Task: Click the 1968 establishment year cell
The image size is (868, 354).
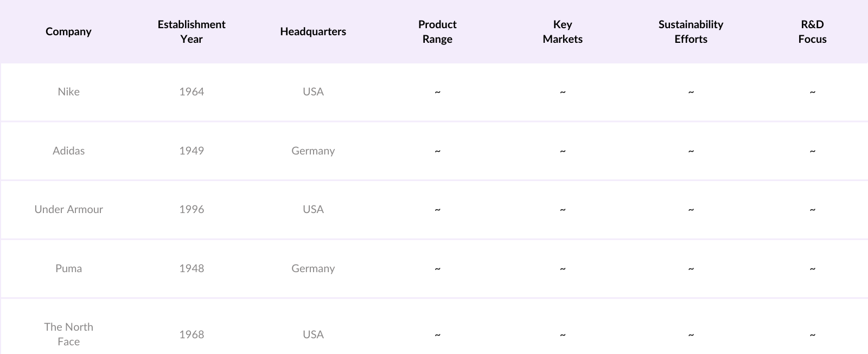Action: pos(192,334)
